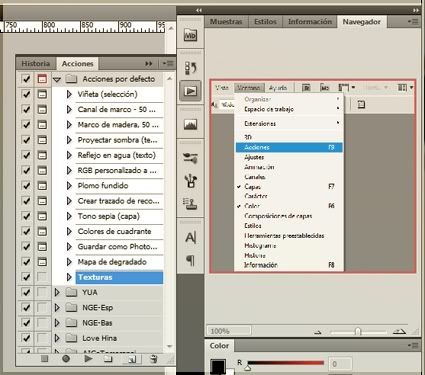The height and width of the screenshot is (375, 425).
Task: Open the Brush Presets icon in dock
Action: (190, 158)
